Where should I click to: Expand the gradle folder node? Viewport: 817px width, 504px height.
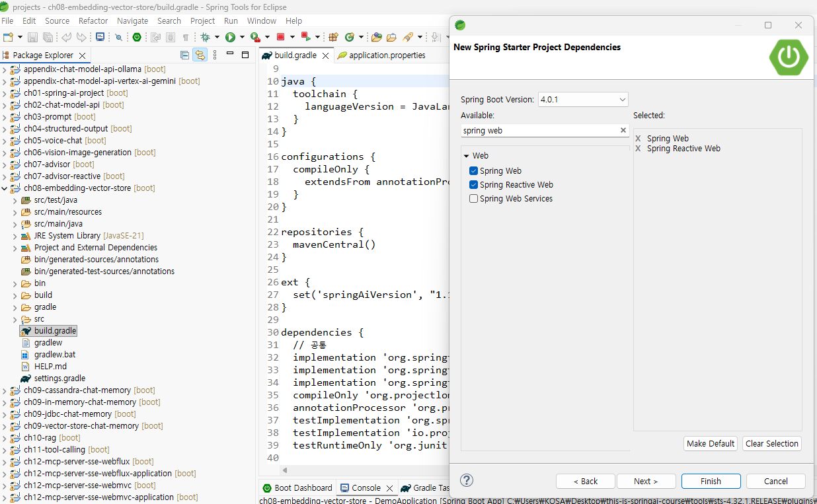[15, 307]
